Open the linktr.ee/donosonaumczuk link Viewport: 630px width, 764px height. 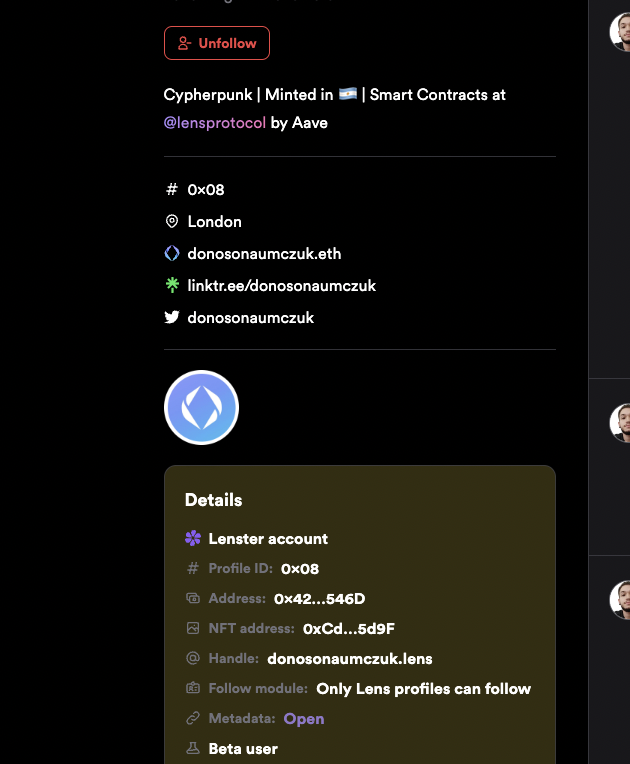pyautogui.click(x=282, y=286)
